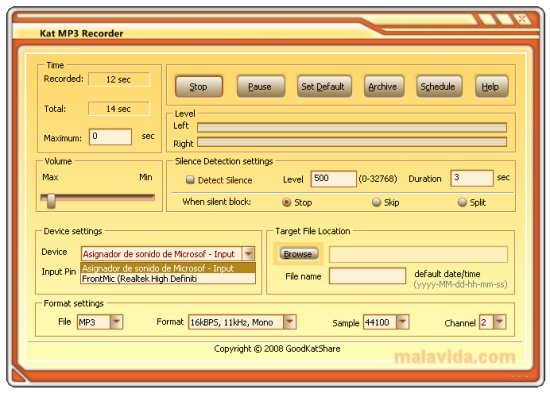Screen dimensions: 550x393
Task: Open the Sample 44100 dropdown
Action: coord(403,322)
